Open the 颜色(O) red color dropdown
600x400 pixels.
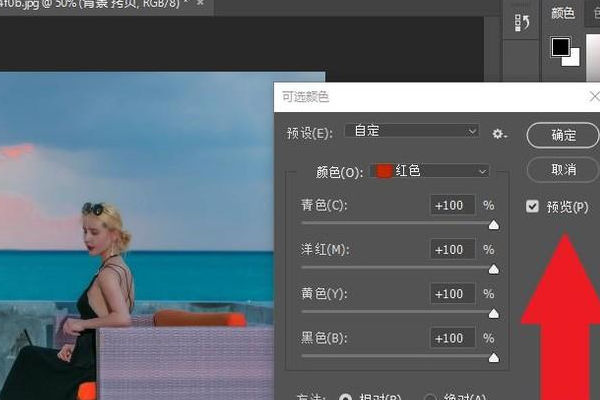pyautogui.click(x=429, y=171)
